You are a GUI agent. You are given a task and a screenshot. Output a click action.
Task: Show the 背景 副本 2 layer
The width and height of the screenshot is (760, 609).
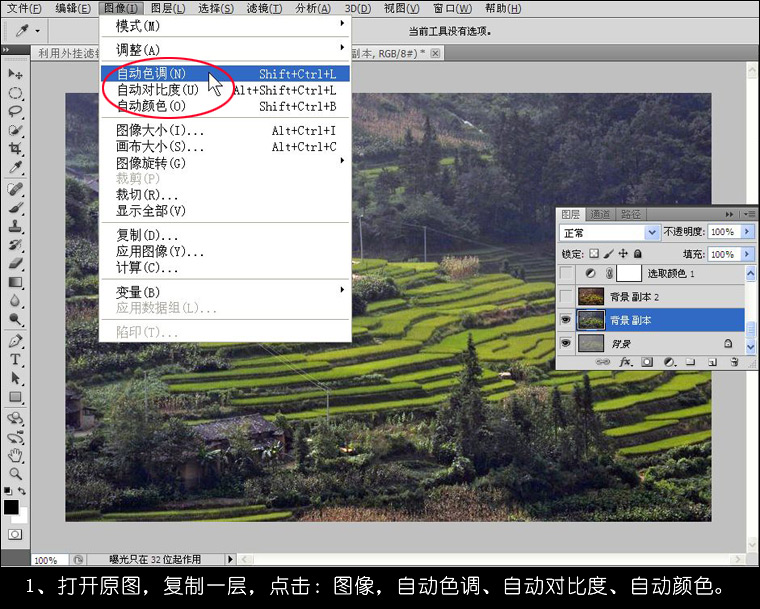tap(566, 296)
